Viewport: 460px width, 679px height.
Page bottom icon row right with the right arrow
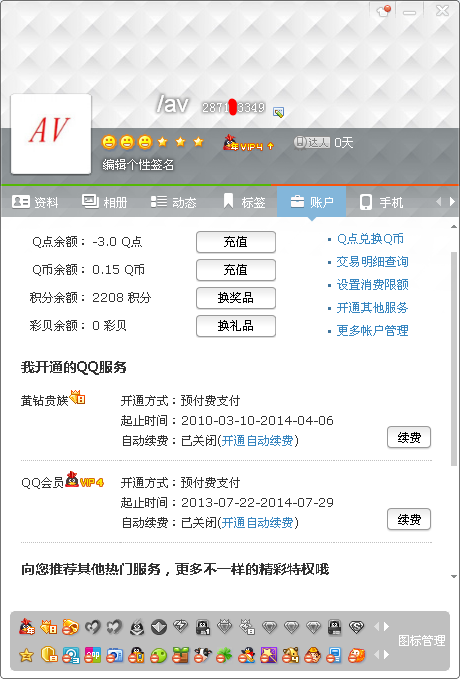pos(385,655)
